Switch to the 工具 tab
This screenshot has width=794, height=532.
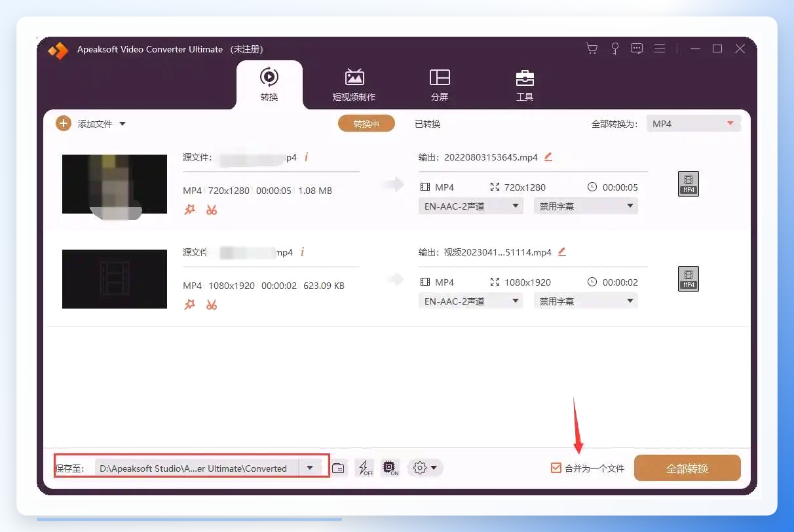[525, 85]
